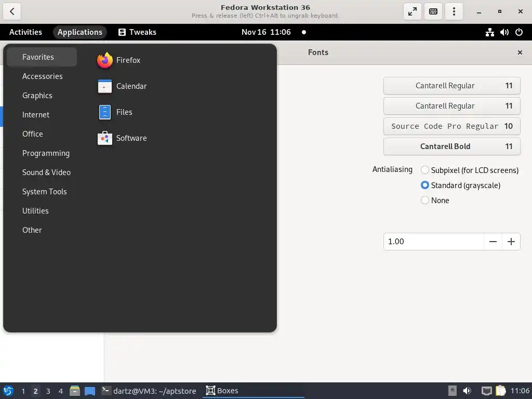Click the Boxes back arrow button
532x399 pixels.
click(12, 11)
